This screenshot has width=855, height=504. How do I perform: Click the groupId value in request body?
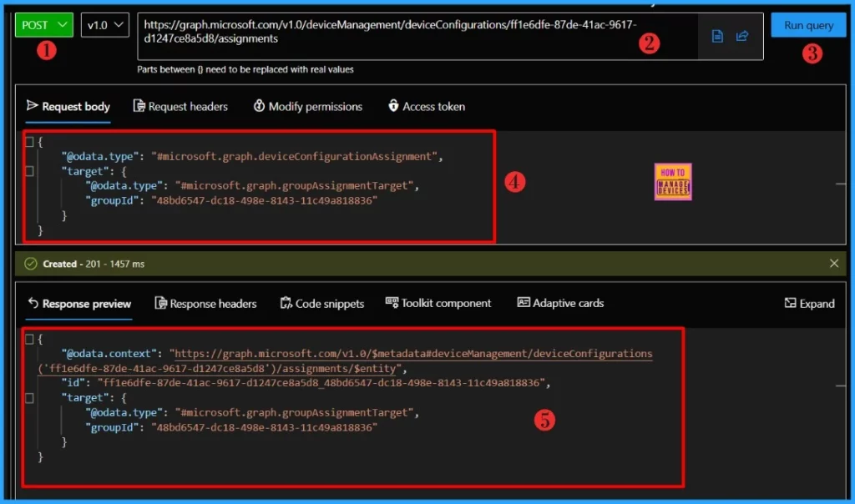coord(265,200)
